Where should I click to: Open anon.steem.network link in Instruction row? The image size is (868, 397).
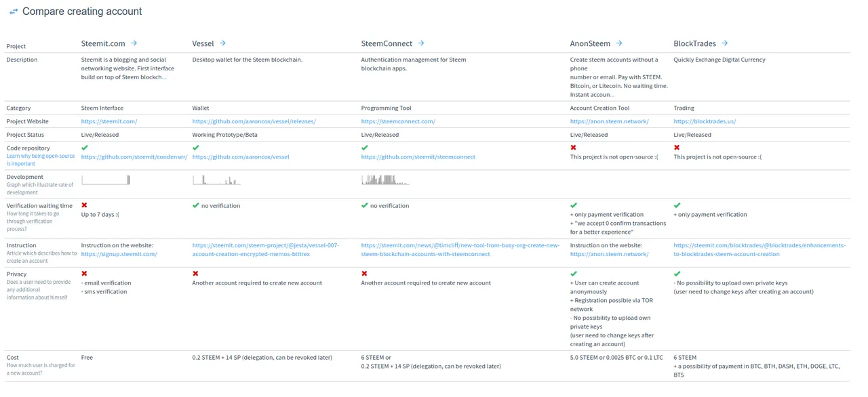click(610, 254)
